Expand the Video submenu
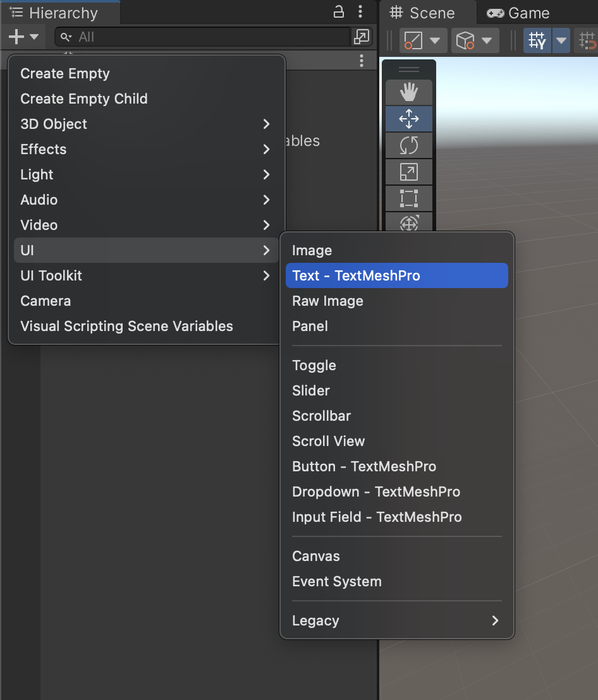Image resolution: width=598 pixels, height=700 pixels. pos(147,225)
